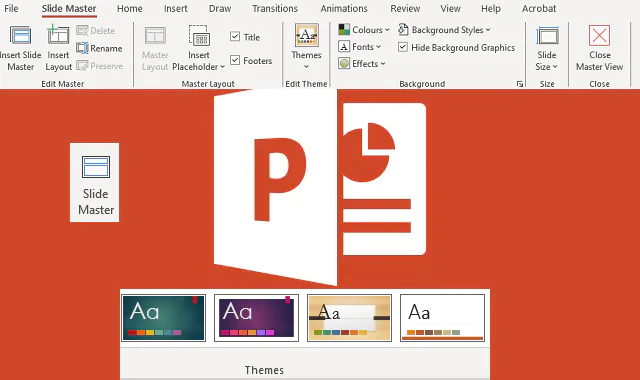Open the Transitions tab
Image resolution: width=640 pixels, height=380 pixels.
click(x=275, y=9)
